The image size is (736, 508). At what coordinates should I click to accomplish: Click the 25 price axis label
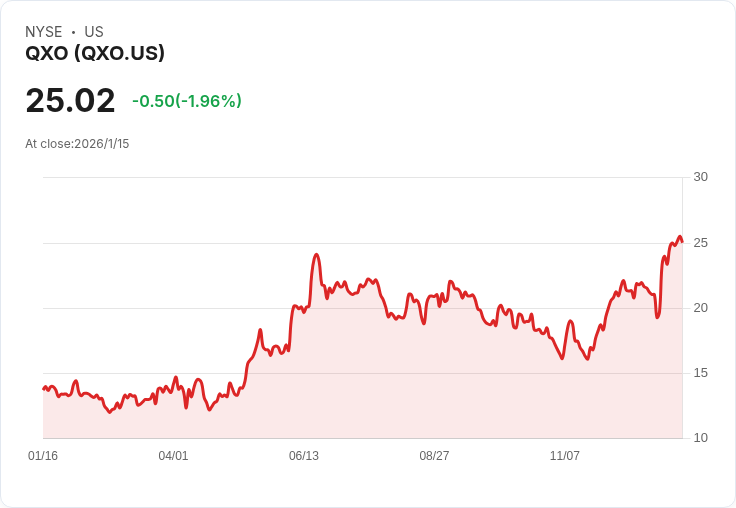pyautogui.click(x=700, y=243)
